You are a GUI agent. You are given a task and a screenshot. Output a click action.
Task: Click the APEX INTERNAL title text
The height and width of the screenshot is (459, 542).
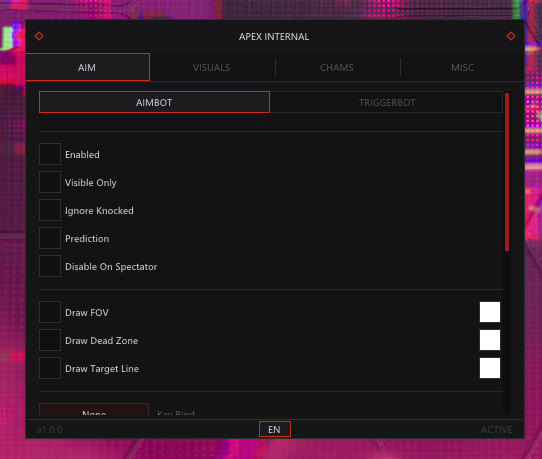click(274, 37)
